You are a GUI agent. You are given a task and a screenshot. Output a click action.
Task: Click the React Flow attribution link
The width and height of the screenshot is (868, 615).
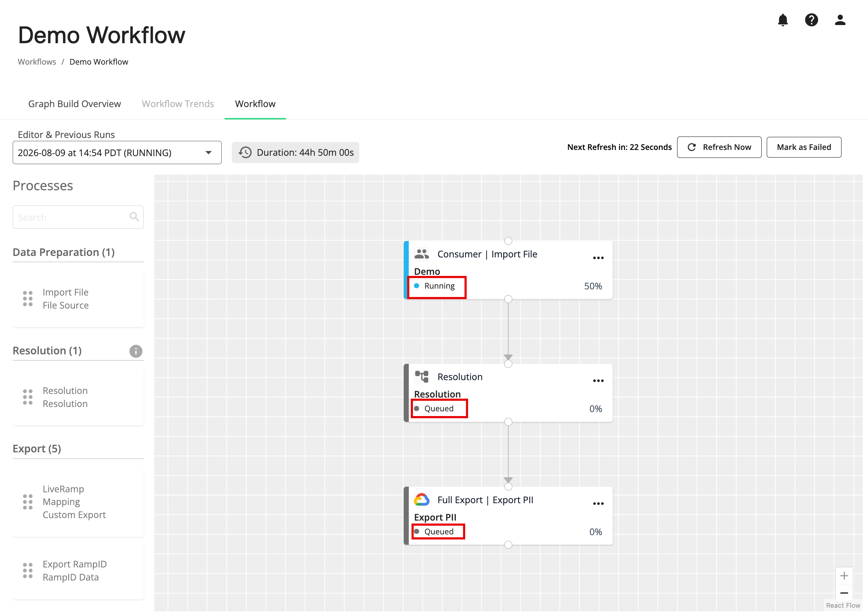tap(843, 606)
